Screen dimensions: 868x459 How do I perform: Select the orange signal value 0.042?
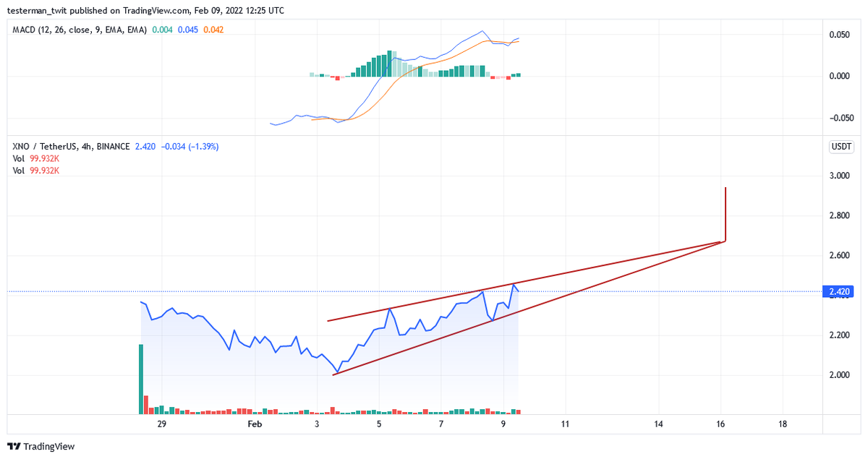point(213,30)
